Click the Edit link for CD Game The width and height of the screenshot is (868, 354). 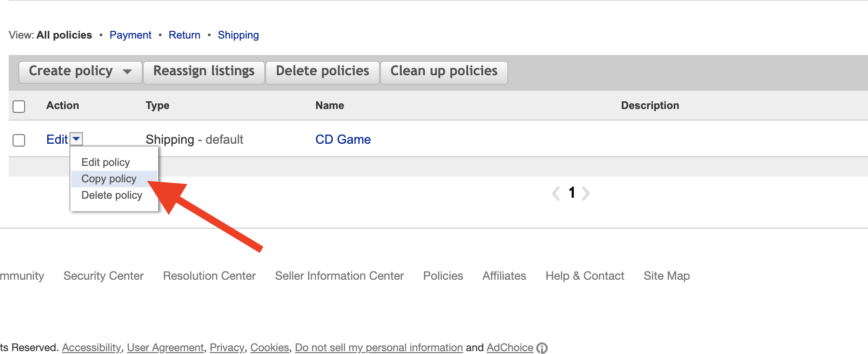[x=57, y=139]
